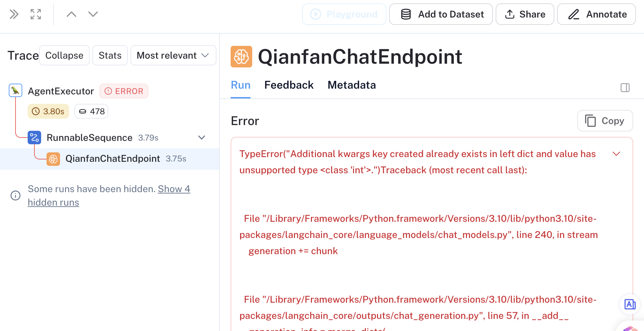
Task: Switch to the Feedback tab
Action: 289,85
